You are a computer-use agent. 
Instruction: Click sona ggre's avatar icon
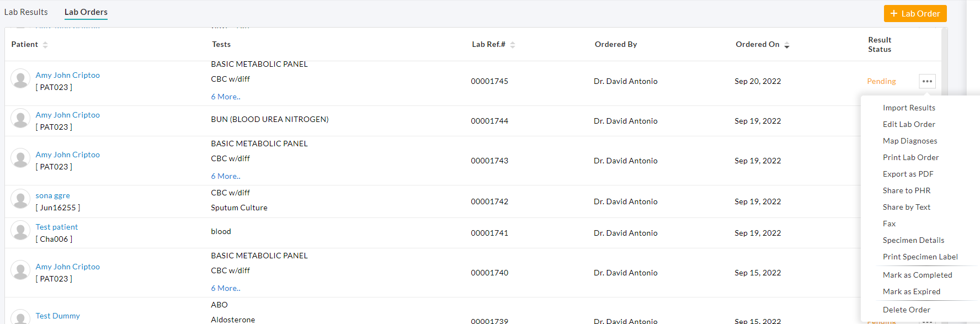[20, 199]
